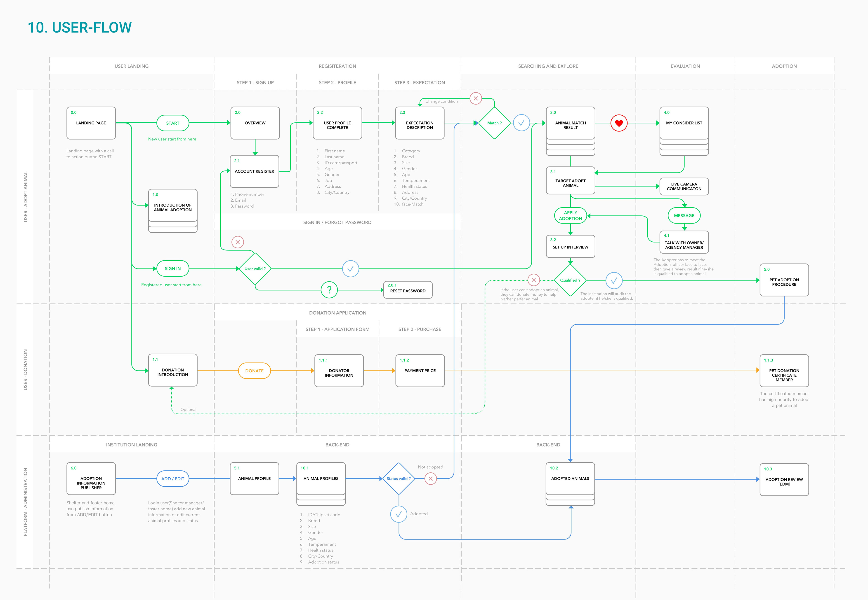868x600 pixels.
Task: Click the green SIGN IN pill
Action: click(173, 268)
